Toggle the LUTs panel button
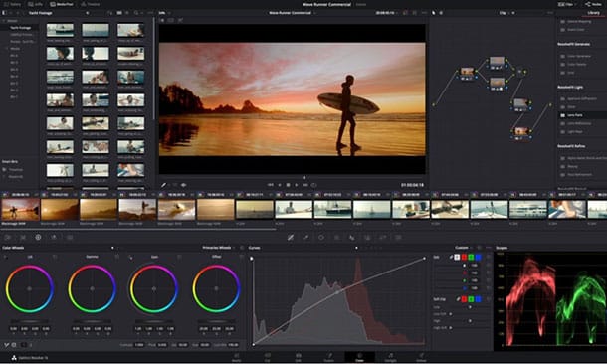The width and height of the screenshot is (607, 364). pos(35,4)
